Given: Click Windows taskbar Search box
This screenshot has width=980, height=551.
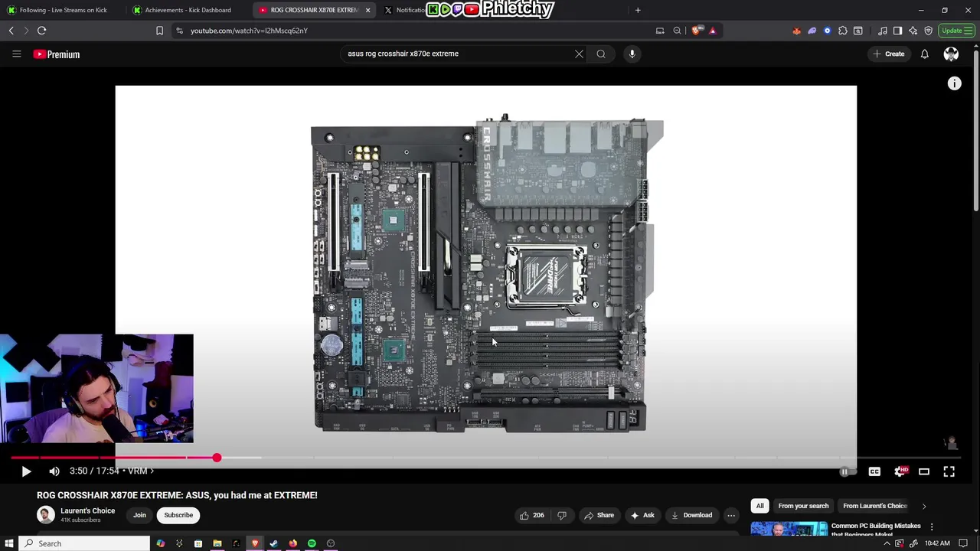Looking at the screenshot, I should click(x=84, y=543).
